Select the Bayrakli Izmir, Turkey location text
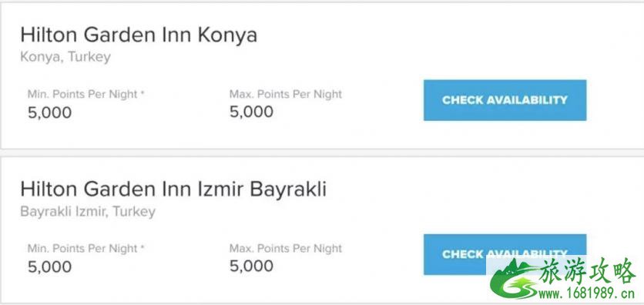The height and width of the screenshot is (305, 644). coord(88,211)
